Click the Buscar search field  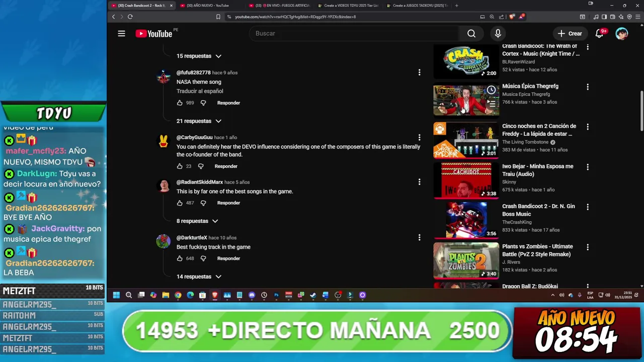click(x=354, y=33)
